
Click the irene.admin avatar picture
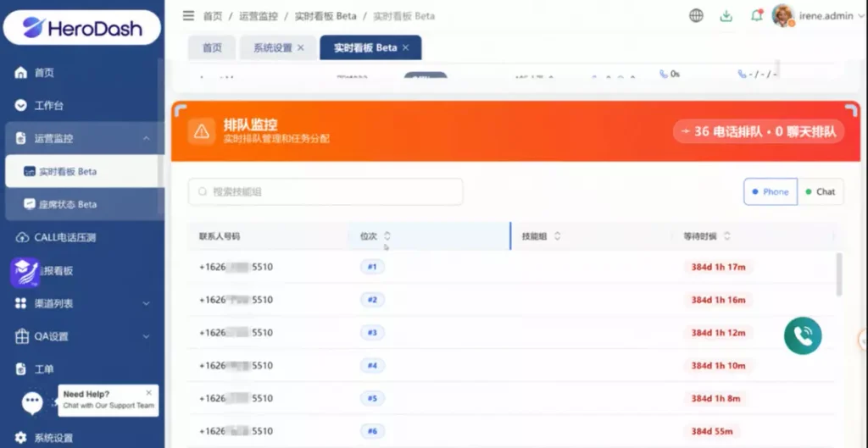(x=783, y=15)
